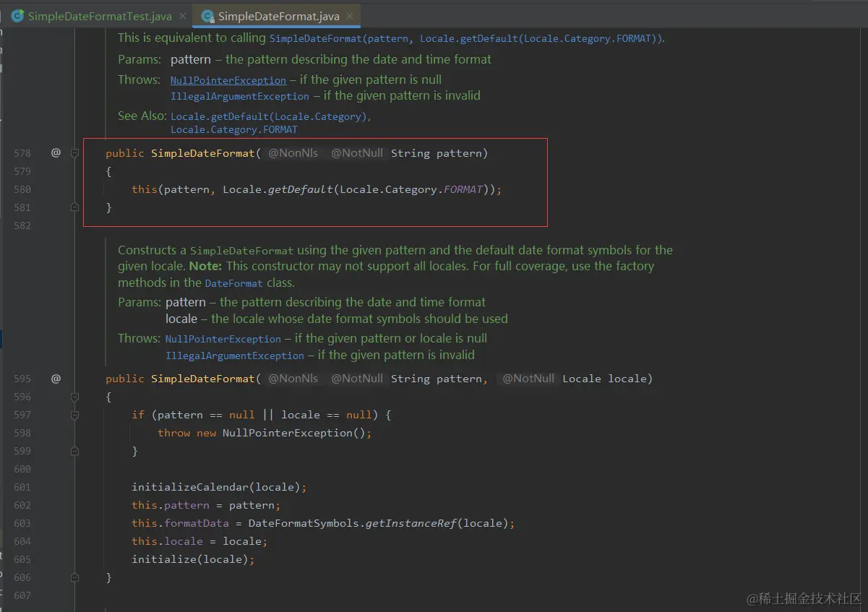Click getDefault call on line 580

click(x=300, y=189)
